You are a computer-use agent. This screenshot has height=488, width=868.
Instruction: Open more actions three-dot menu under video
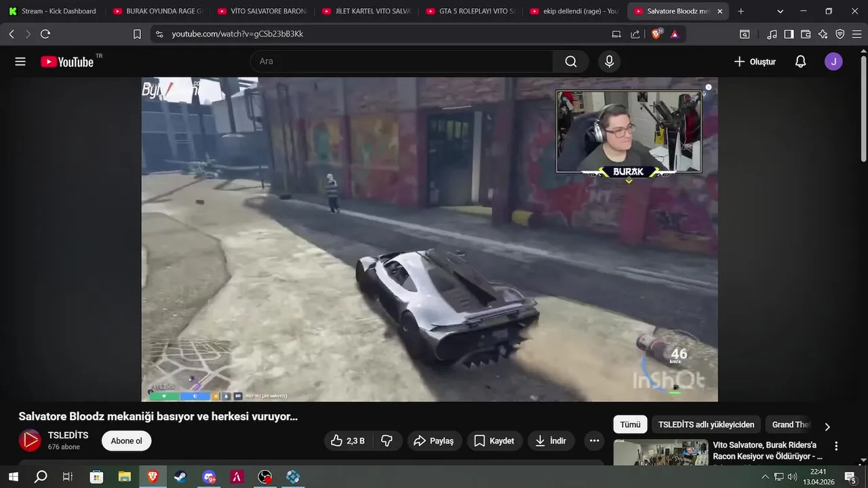pos(594,441)
